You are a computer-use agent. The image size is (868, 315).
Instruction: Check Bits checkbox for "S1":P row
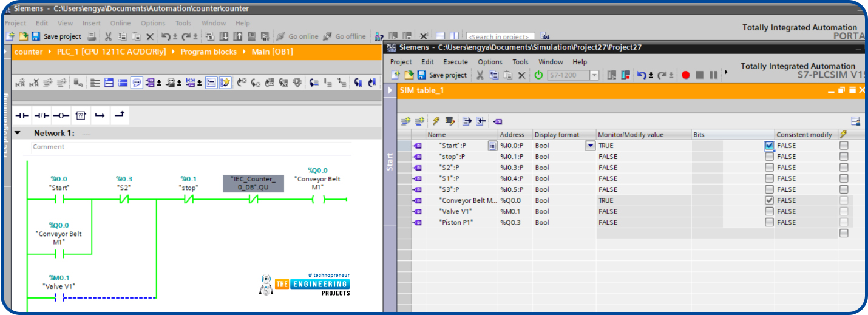point(769,178)
